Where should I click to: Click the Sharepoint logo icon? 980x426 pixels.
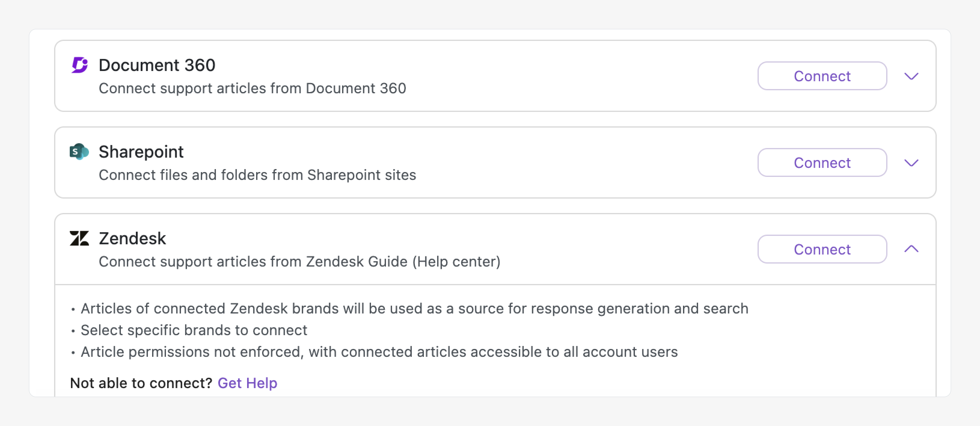pos(79,152)
